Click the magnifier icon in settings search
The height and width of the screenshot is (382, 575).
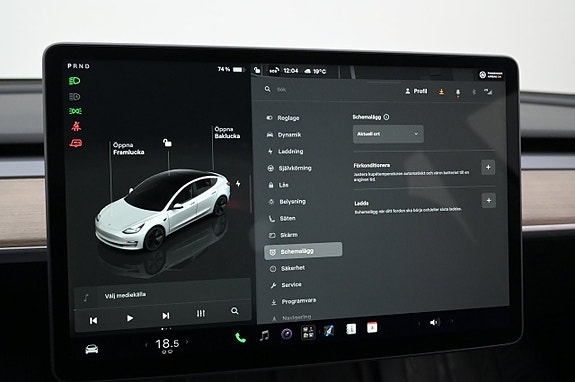pyautogui.click(x=268, y=89)
